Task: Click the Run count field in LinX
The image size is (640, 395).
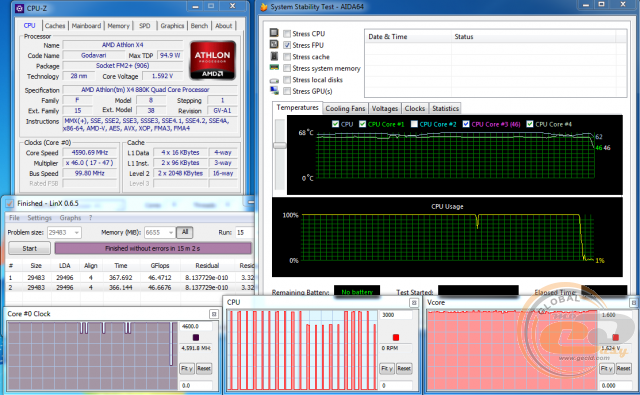Action: tap(244, 232)
